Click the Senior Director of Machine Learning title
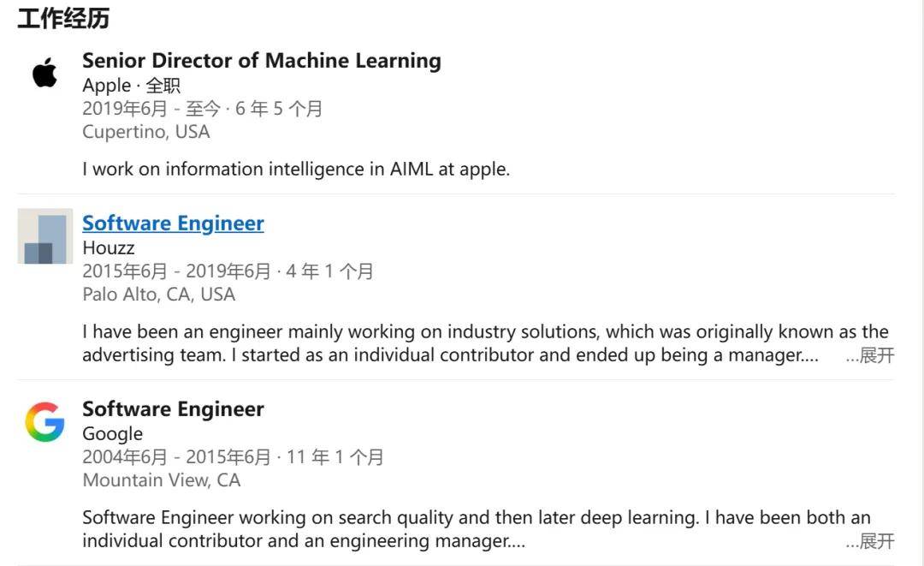924x566 pixels. pyautogui.click(x=262, y=61)
